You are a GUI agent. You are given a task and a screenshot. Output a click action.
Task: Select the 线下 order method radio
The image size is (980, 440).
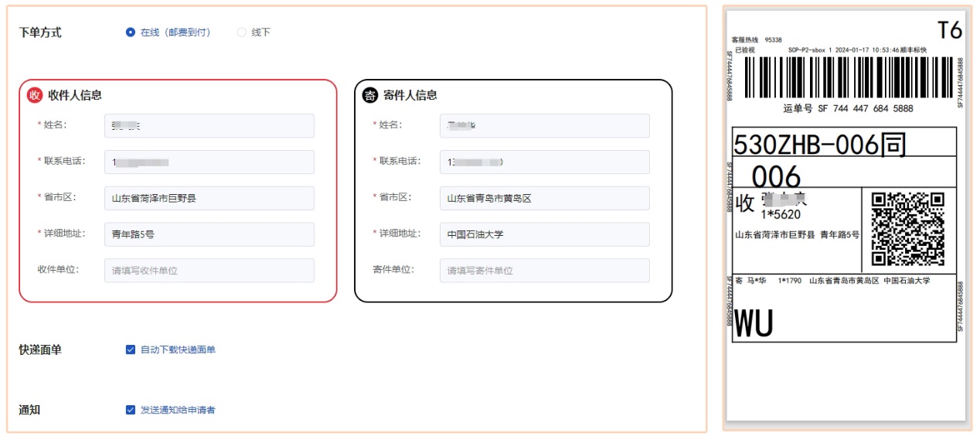[242, 32]
